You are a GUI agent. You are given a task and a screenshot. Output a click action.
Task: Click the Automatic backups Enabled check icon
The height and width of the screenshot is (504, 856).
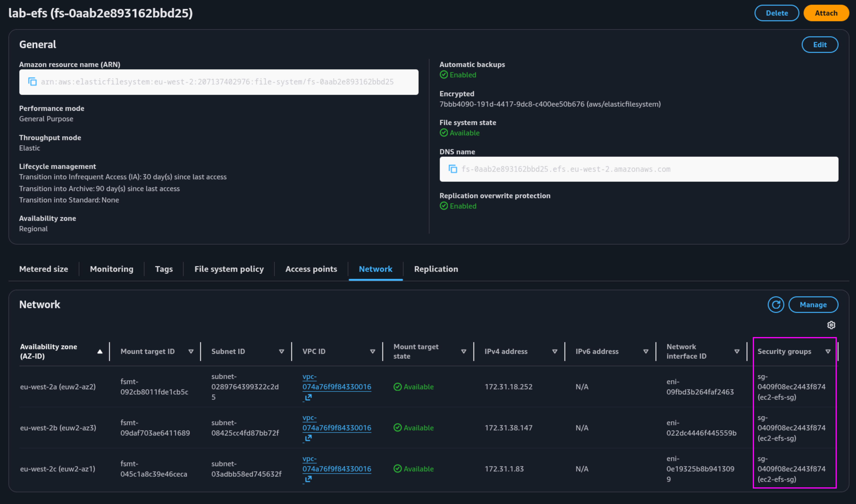[444, 75]
